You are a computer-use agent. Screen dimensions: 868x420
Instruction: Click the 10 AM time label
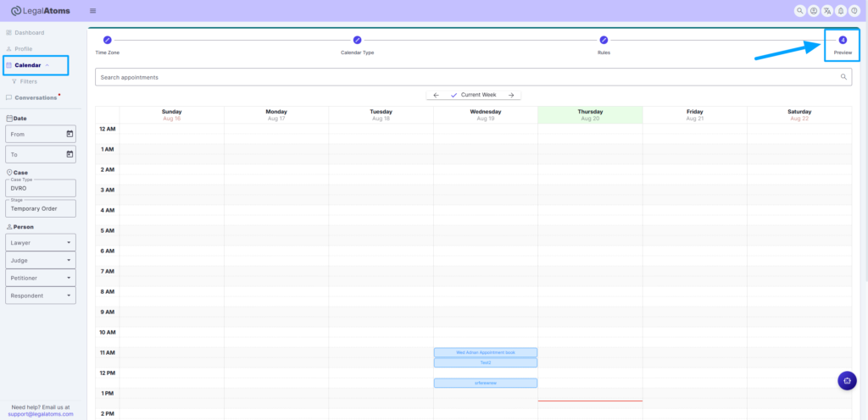click(x=107, y=332)
